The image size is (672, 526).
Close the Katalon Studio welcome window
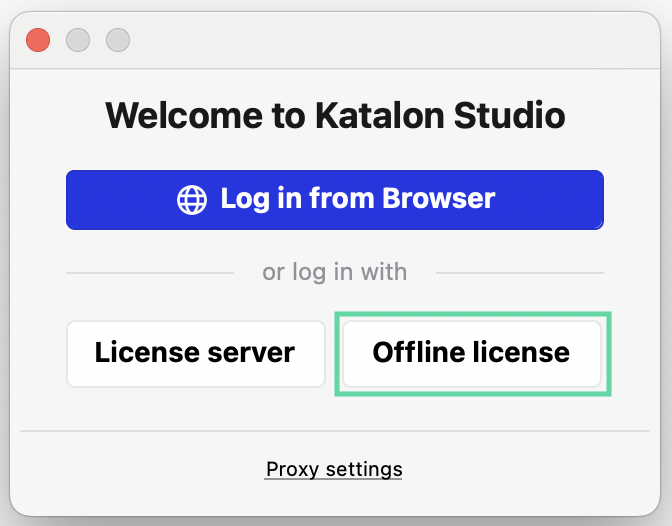point(38,40)
